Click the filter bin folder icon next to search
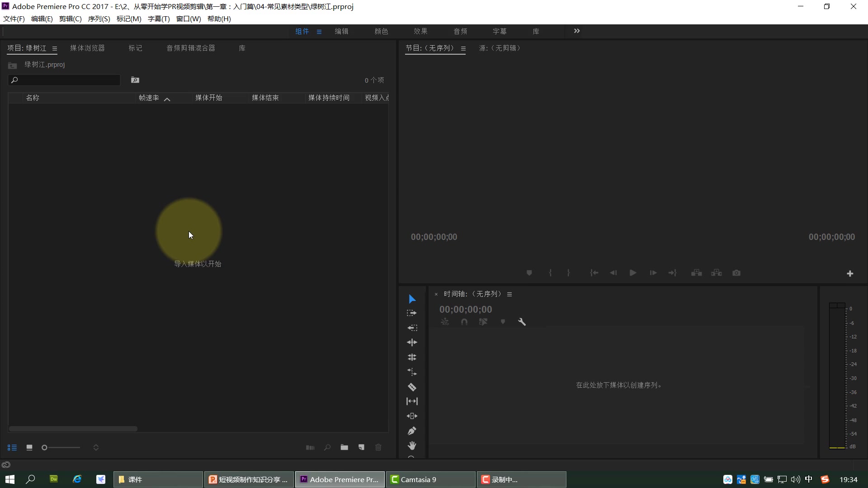 tap(135, 80)
